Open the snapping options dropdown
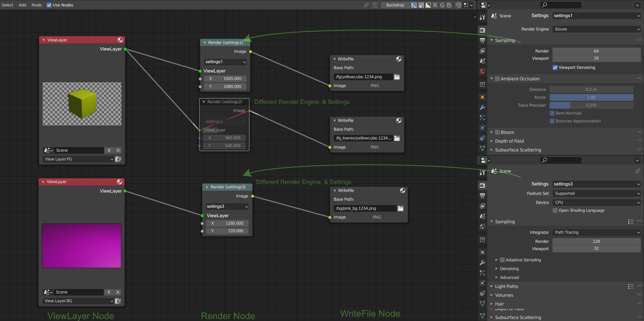Viewport: 644px width, 321px height. tap(468, 5)
